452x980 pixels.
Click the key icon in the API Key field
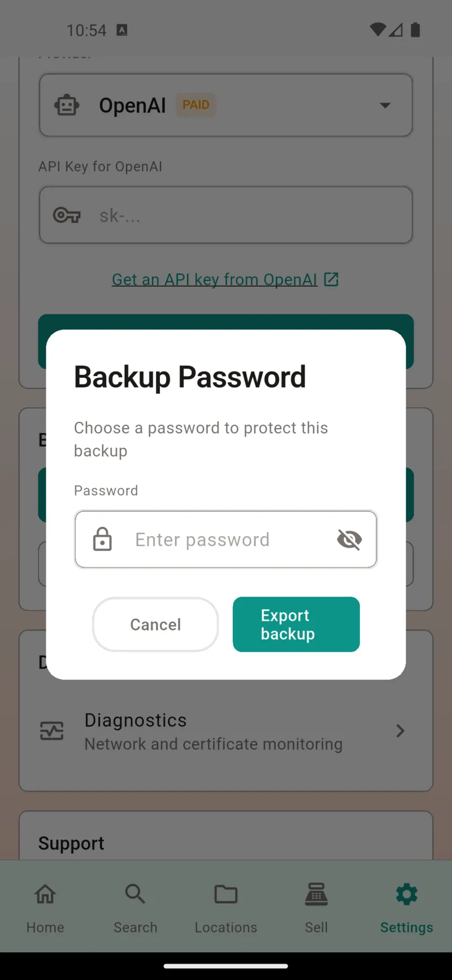66,215
